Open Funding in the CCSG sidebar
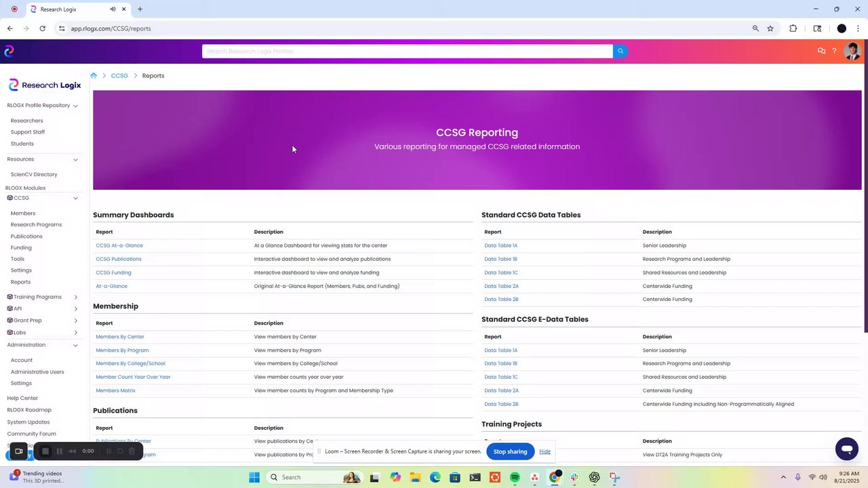868x488 pixels. [21, 247]
